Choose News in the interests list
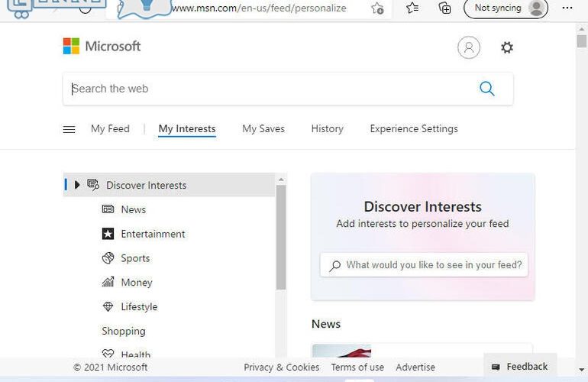The image size is (588, 382). [133, 209]
